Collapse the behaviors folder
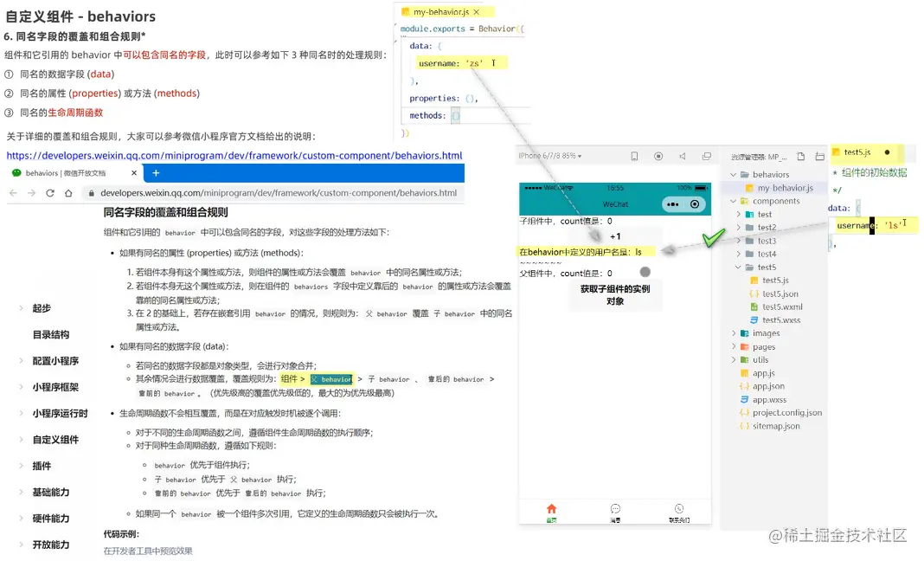Screen dimensions: 924x561 733,175
